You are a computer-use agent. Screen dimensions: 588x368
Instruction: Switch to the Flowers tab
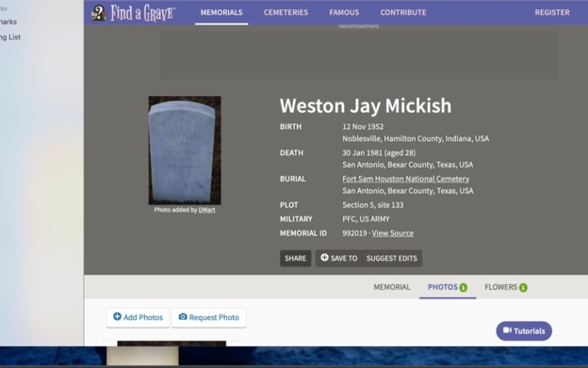[x=505, y=287]
